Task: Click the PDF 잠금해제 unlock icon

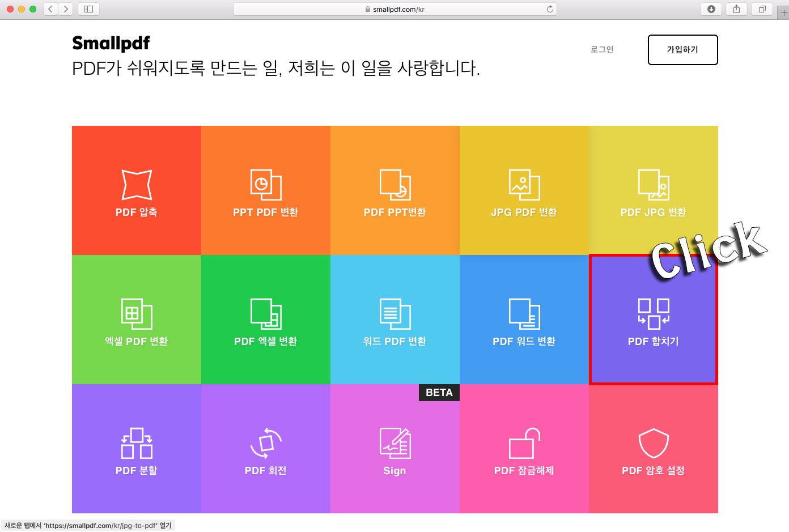Action: [524, 442]
